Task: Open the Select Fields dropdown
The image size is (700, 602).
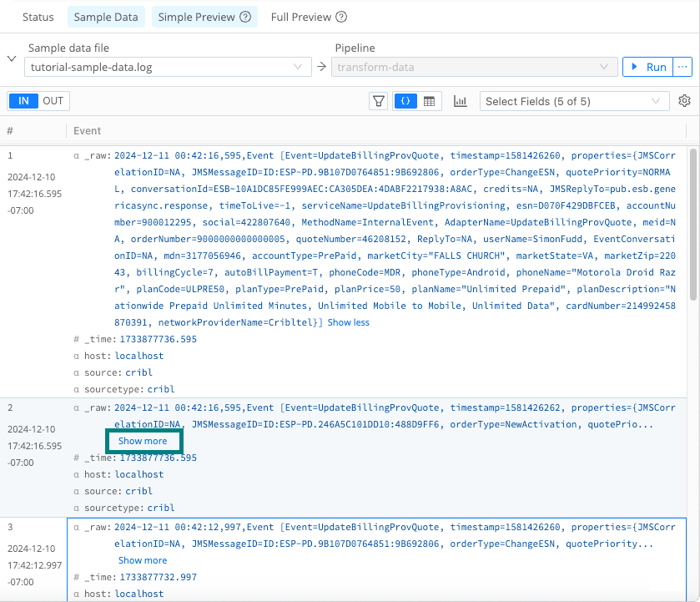Action: (x=576, y=100)
